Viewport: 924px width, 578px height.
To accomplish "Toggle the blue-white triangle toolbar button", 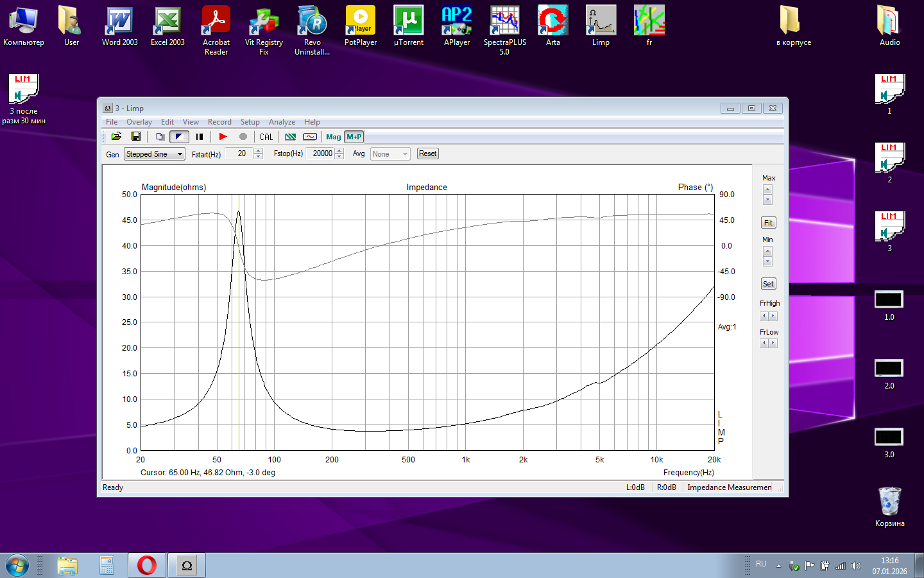I will [179, 137].
